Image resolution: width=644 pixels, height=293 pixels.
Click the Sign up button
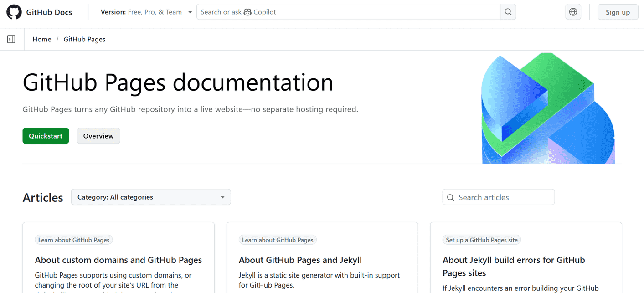618,12
